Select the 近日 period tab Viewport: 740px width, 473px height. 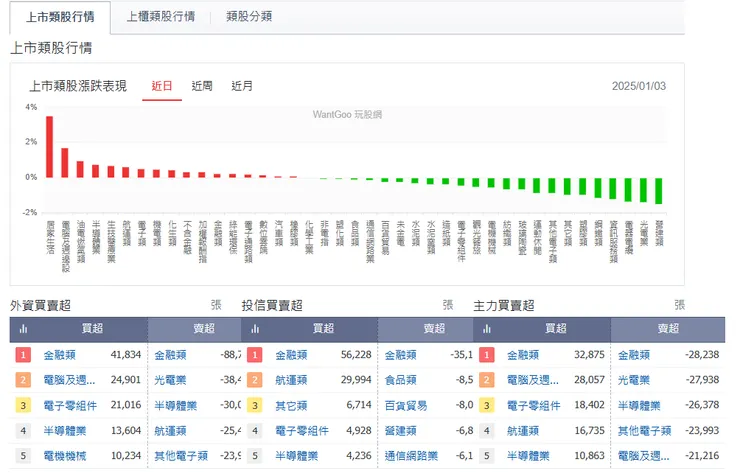tap(162, 86)
